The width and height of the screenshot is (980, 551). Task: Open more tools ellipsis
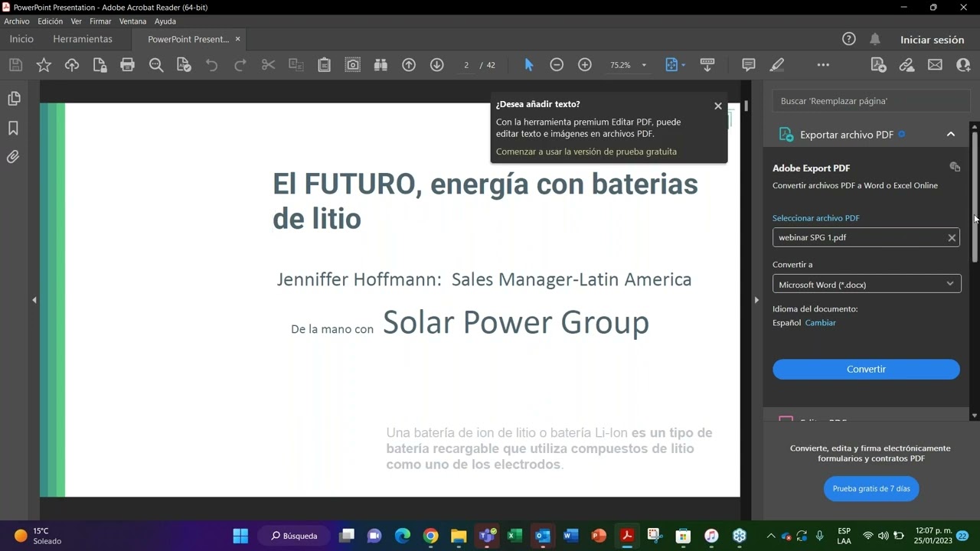pyautogui.click(x=823, y=65)
